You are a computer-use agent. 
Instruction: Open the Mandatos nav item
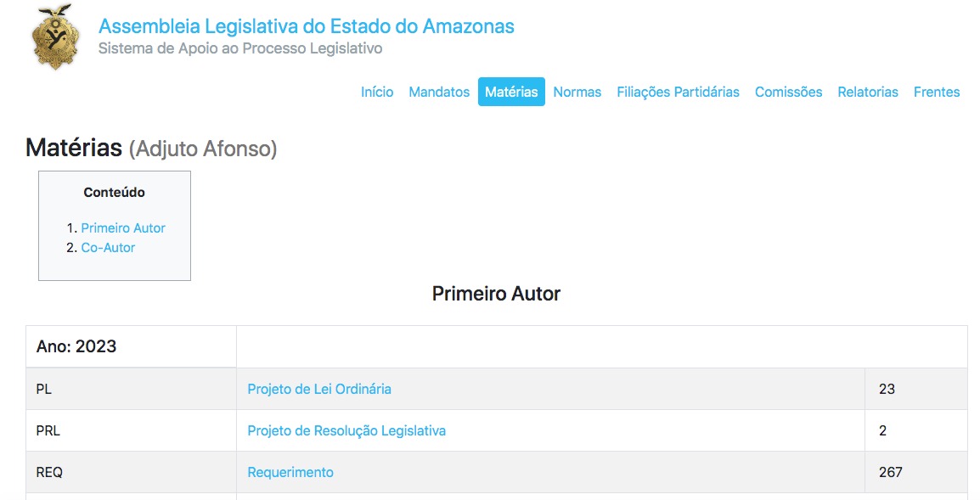439,92
